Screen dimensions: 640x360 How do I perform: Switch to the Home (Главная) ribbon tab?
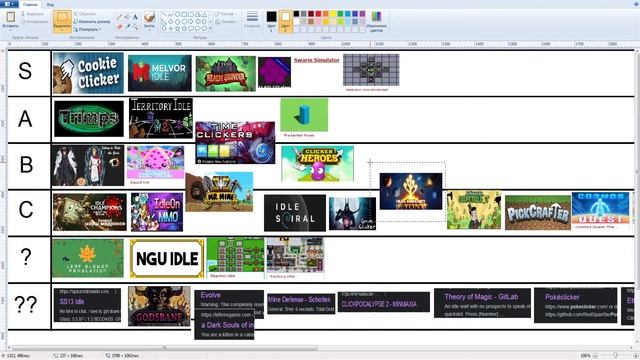(30, 4)
